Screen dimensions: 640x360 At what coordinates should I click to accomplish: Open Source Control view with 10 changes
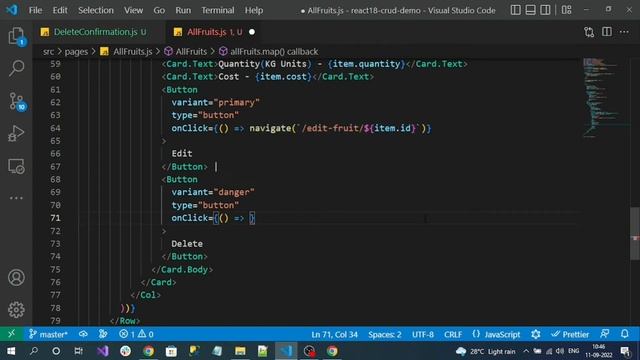[16, 101]
